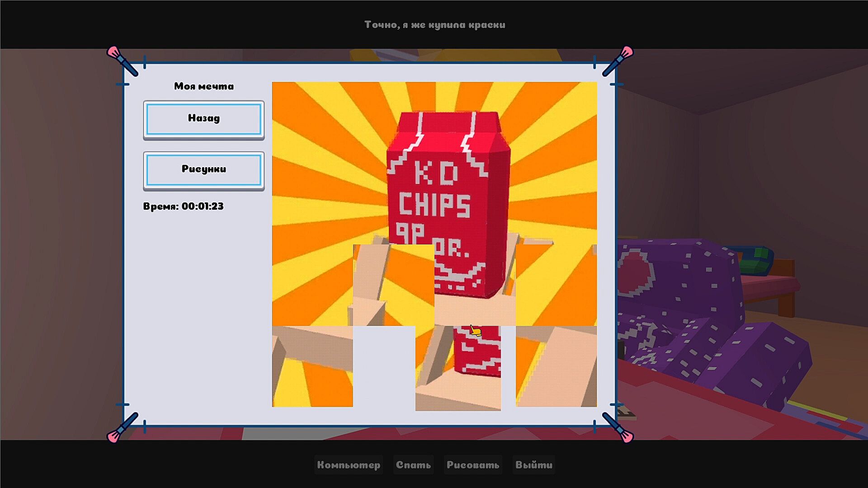
Task: Select the bottom-left puzzle tile
Action: (312, 366)
